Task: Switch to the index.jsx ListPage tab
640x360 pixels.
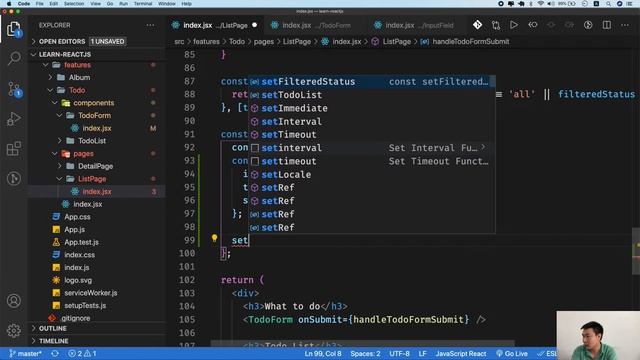Action: point(215,25)
